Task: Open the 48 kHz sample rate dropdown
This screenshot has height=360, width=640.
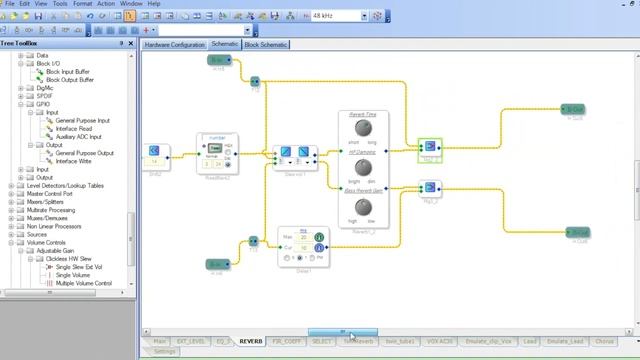Action: click(364, 16)
